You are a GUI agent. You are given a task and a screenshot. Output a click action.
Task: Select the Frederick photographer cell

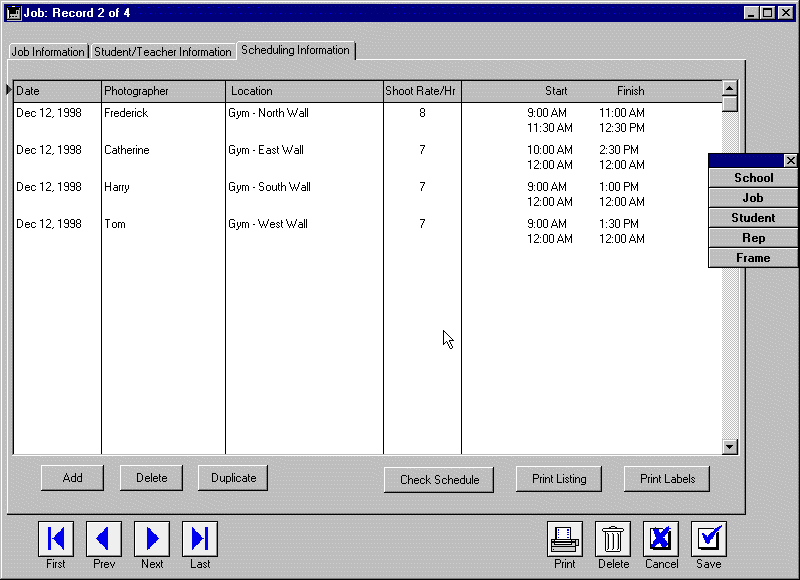tap(126, 113)
